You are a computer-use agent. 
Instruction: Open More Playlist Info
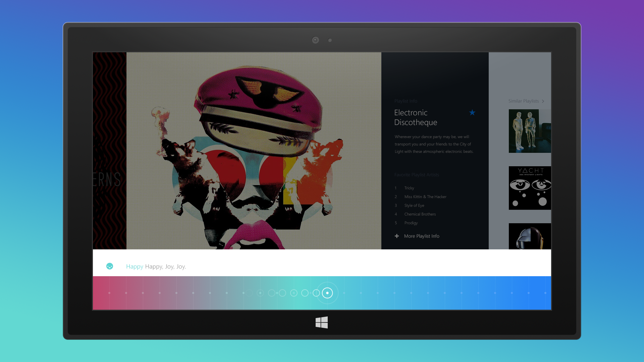[422, 236]
